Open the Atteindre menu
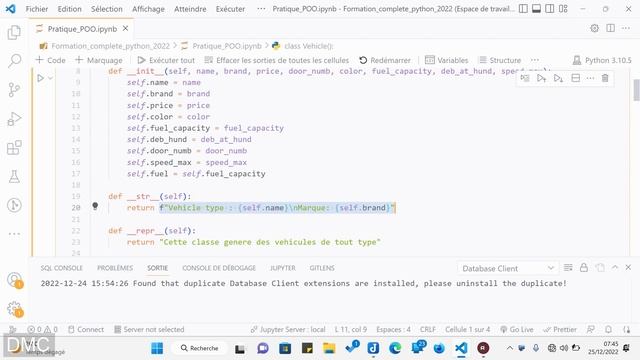 point(190,9)
